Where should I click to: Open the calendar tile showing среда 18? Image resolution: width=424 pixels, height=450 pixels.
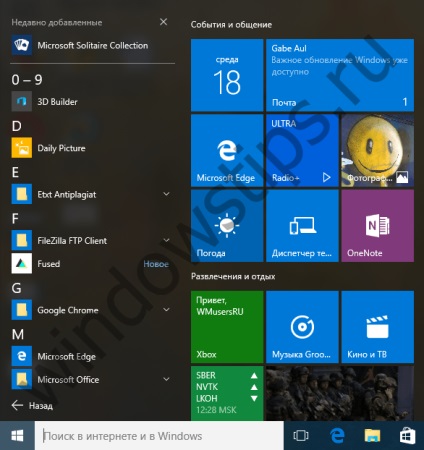[227, 75]
